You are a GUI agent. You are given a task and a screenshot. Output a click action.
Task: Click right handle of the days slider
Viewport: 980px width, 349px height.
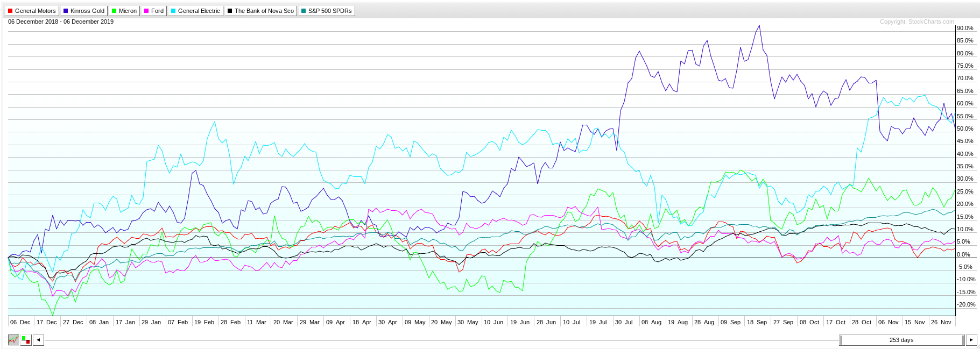963,340
